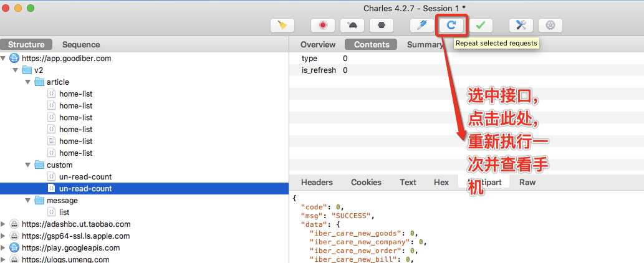Show the response Headers tab
Screen dimensions: 644x263
click(317, 182)
